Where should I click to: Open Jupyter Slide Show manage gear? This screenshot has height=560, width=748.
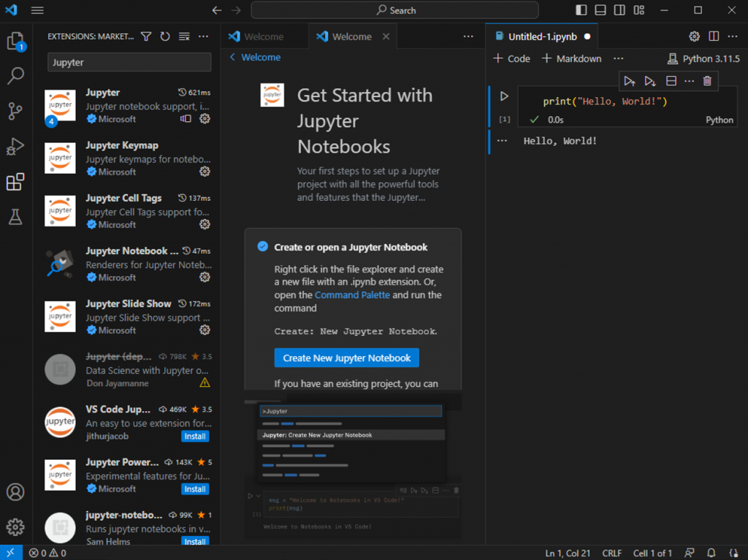point(205,330)
